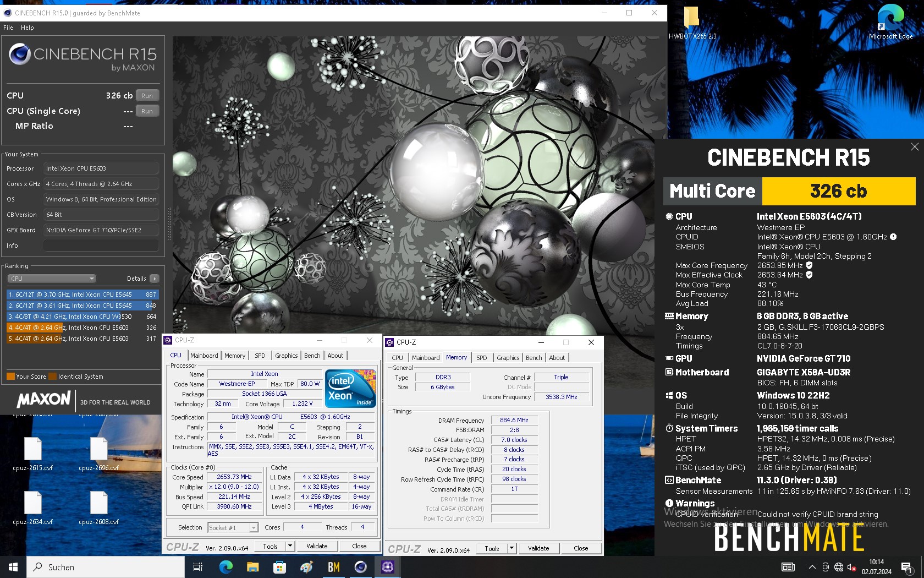Click Validate in right CPU-Z window
This screenshot has height=578, width=924.
[x=538, y=548]
